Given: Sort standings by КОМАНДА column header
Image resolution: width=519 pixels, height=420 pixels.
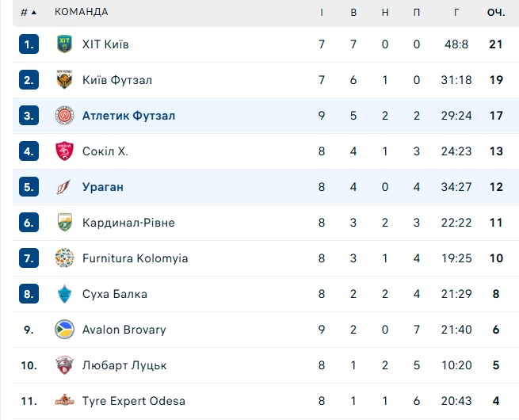Looking at the screenshot, I should [x=81, y=12].
